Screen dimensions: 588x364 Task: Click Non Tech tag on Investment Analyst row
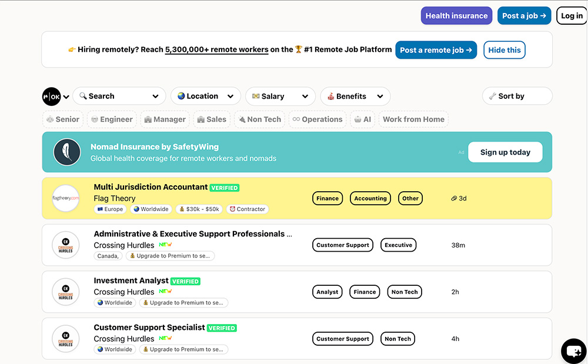click(405, 292)
